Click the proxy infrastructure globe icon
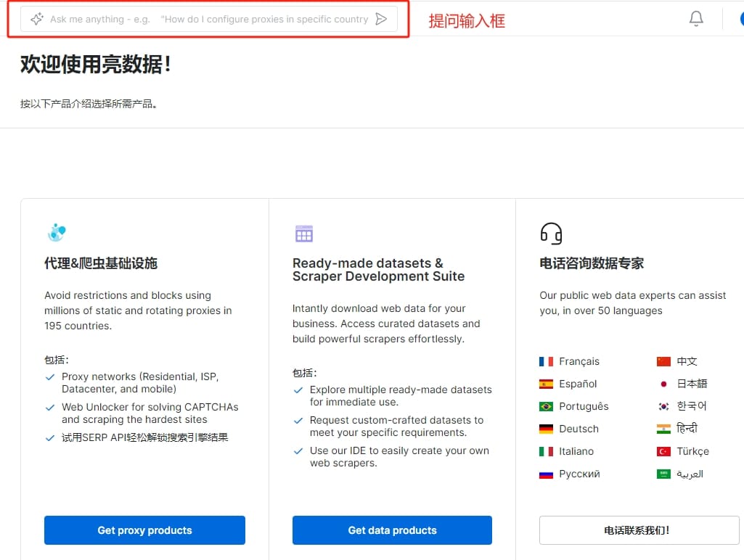The height and width of the screenshot is (560, 744). coord(57,232)
